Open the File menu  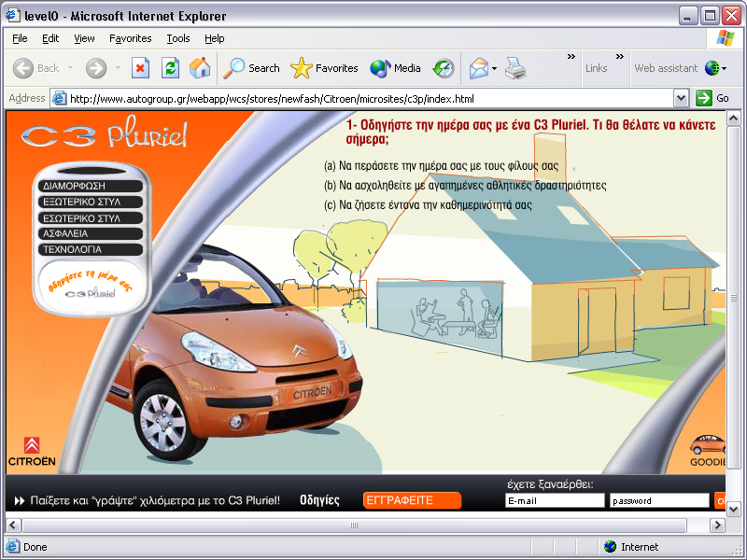[20, 38]
